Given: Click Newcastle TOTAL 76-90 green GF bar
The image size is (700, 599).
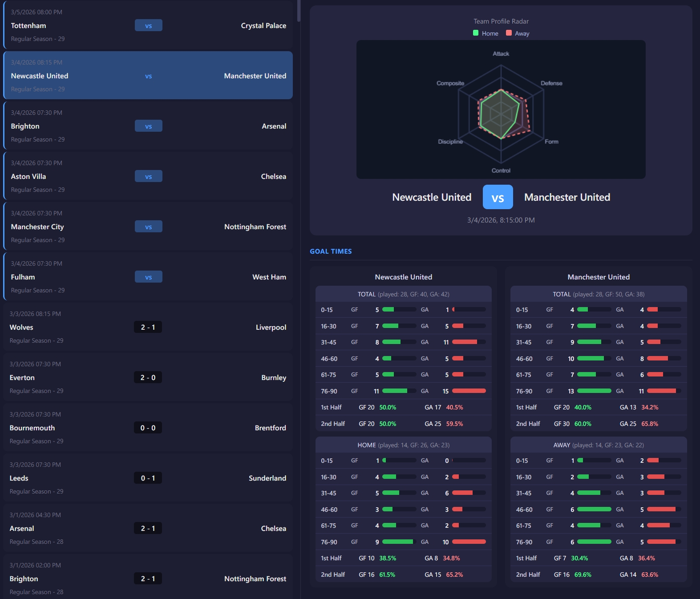Looking at the screenshot, I should [x=395, y=391].
